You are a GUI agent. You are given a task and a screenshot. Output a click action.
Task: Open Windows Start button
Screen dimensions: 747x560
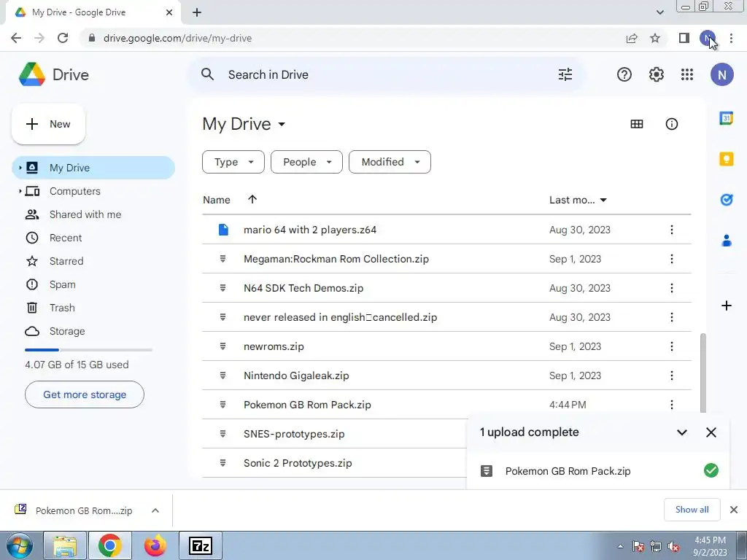click(18, 545)
